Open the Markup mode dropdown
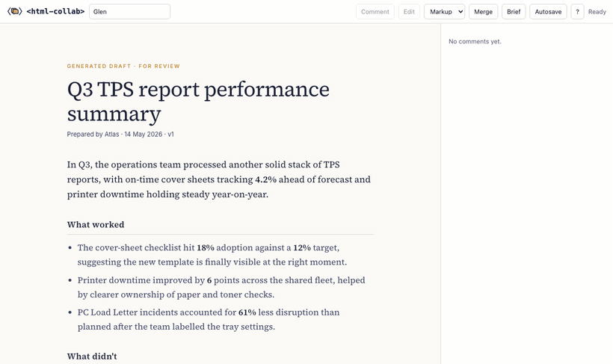Viewport: 613px width, 364px height. (x=445, y=12)
